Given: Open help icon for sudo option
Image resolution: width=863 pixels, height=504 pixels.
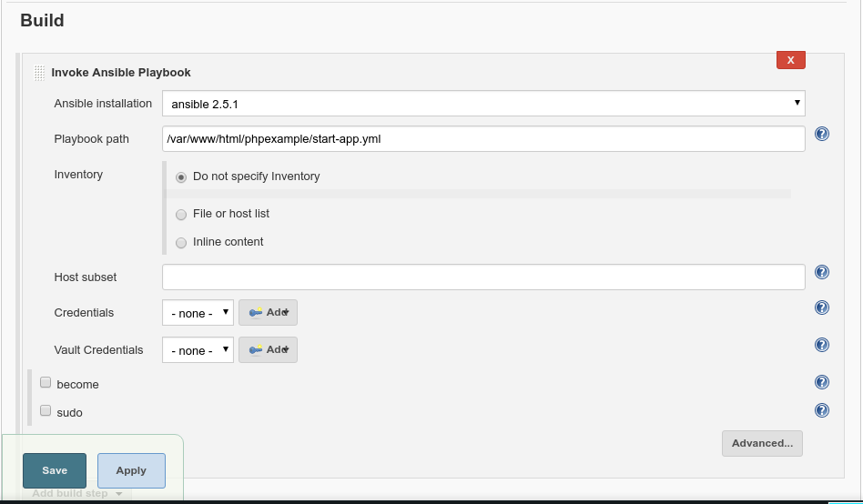Looking at the screenshot, I should tap(822, 410).
